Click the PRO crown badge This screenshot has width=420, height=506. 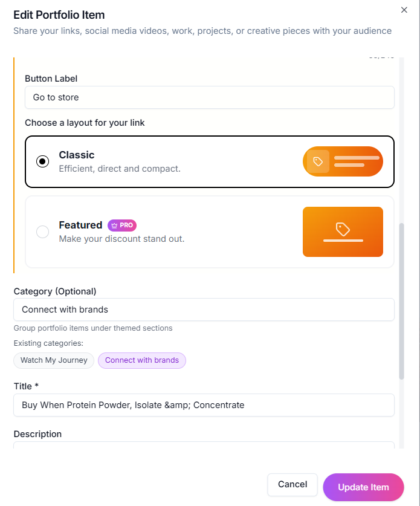pyautogui.click(x=122, y=225)
